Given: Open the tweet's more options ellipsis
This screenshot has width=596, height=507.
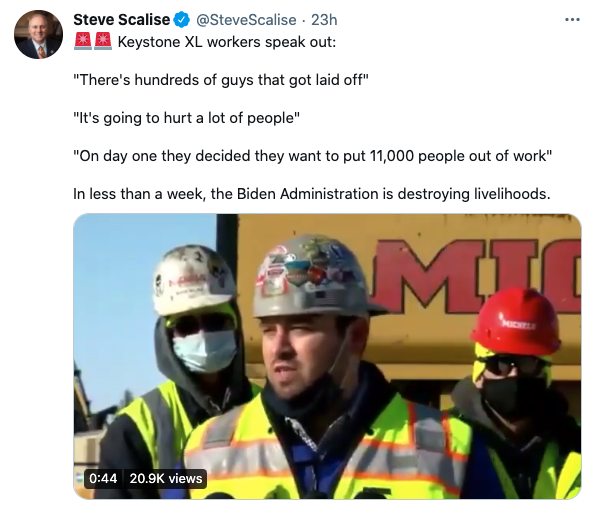Looking at the screenshot, I should [572, 19].
